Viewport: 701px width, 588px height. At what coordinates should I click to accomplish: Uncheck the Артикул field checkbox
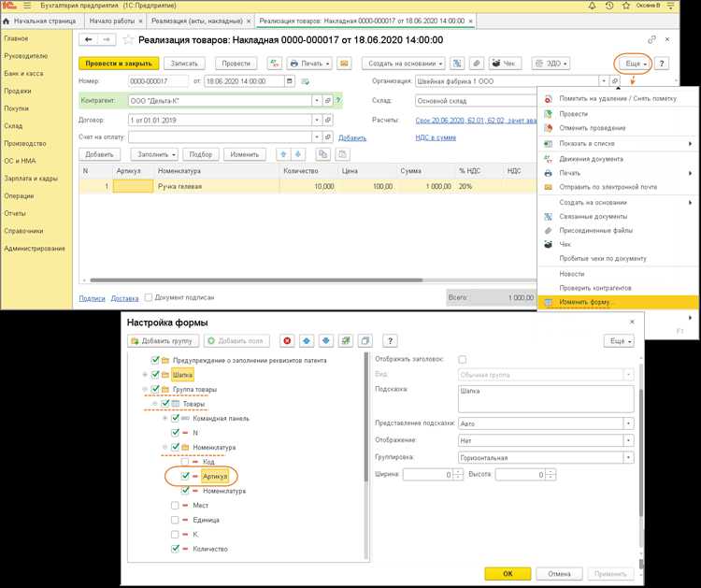click(x=187, y=476)
